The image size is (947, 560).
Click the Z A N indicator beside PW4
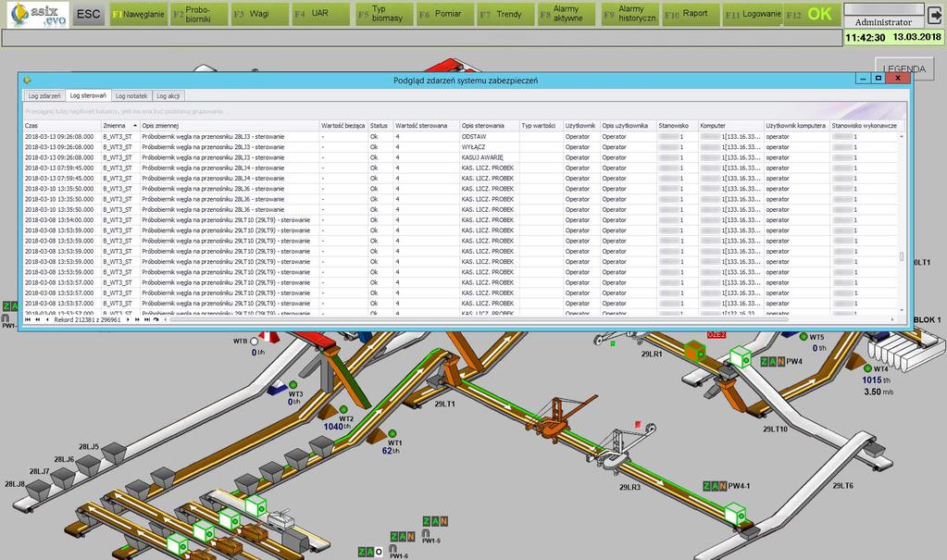tap(772, 362)
